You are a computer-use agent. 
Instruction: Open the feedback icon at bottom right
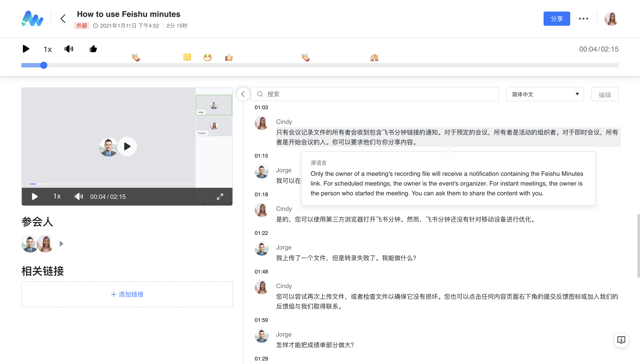621,340
